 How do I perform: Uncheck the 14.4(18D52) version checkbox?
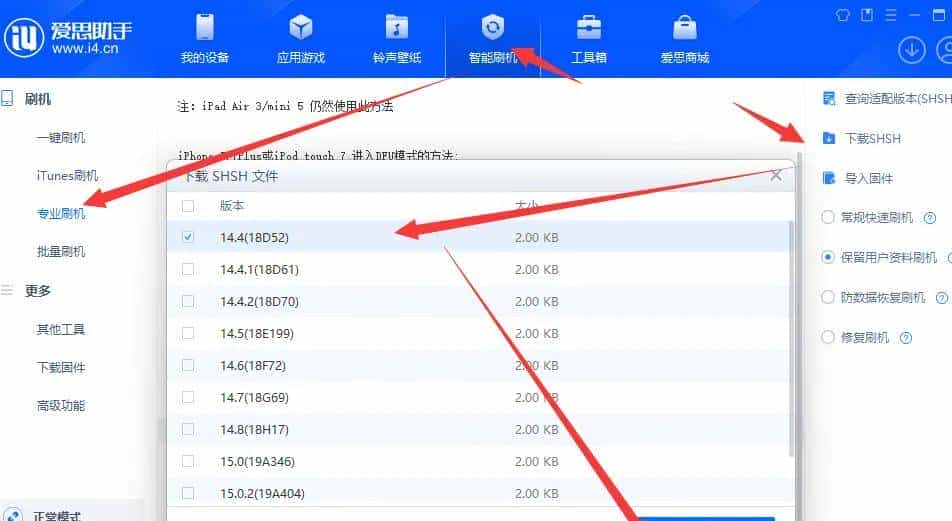pos(188,238)
